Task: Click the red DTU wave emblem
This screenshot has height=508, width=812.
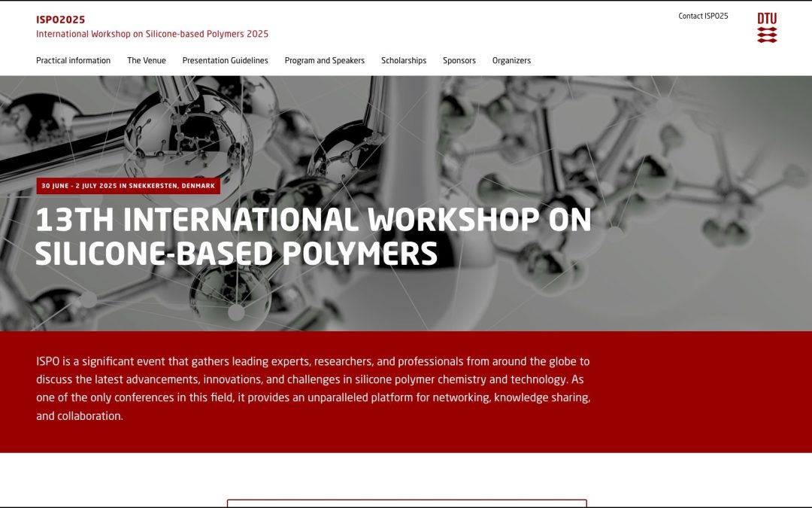Action: coord(768,33)
